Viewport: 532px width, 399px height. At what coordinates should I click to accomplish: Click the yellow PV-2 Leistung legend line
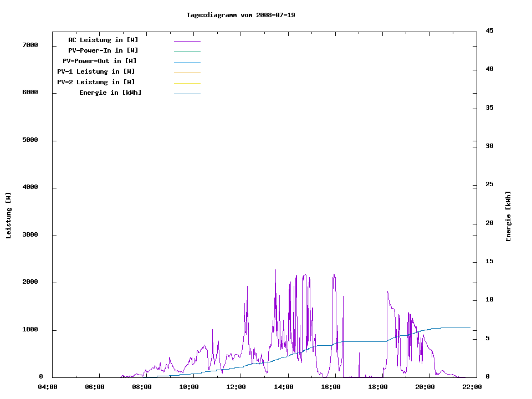(187, 83)
